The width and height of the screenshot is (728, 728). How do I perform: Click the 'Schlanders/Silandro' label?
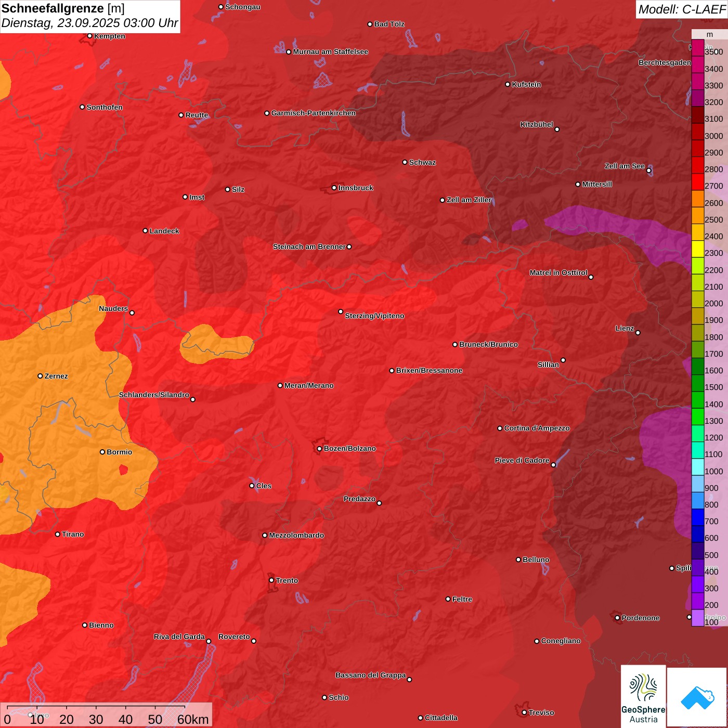coord(154,395)
